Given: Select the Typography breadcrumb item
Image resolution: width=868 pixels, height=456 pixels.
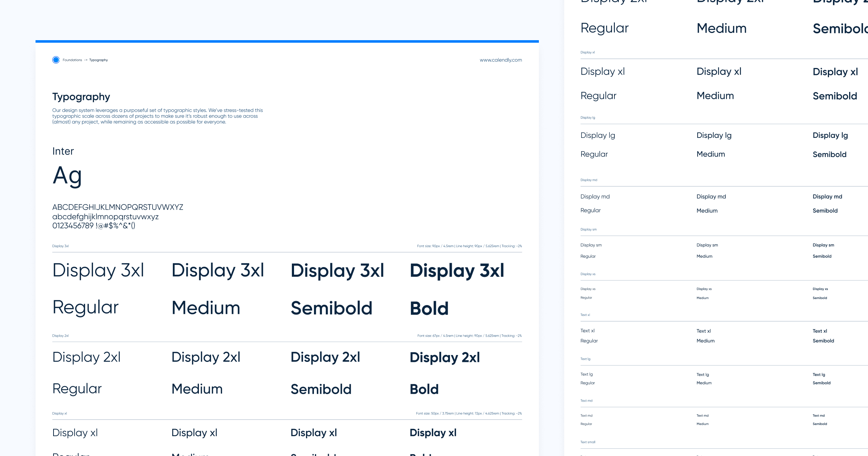Looking at the screenshot, I should pyautogui.click(x=98, y=60).
